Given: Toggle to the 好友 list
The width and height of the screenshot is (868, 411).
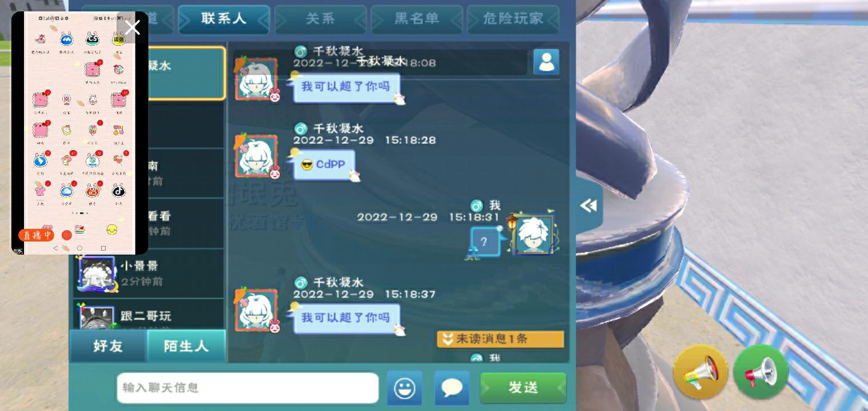Looking at the screenshot, I should [108, 346].
